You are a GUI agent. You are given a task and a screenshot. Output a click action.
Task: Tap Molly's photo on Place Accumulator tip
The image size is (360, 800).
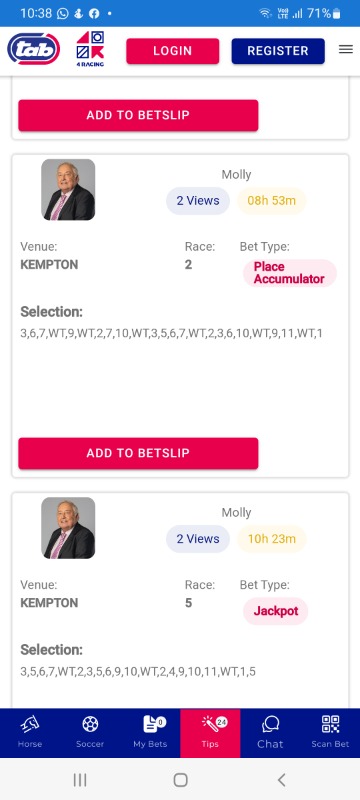coord(68,190)
